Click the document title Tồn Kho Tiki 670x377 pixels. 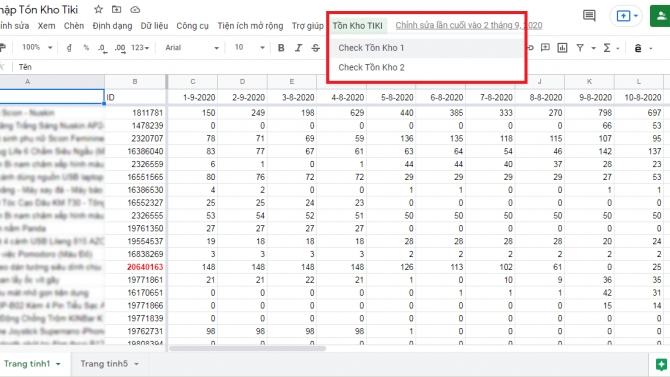coord(39,9)
